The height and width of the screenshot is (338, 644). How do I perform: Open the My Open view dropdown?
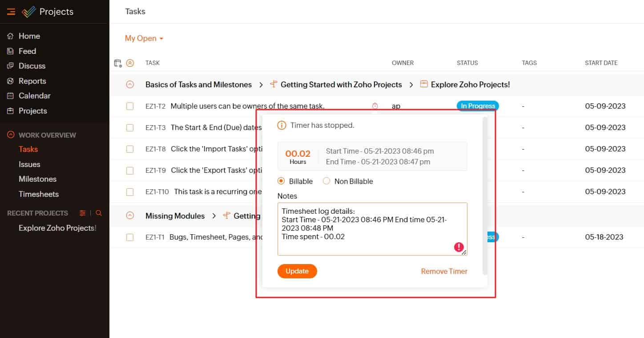144,38
